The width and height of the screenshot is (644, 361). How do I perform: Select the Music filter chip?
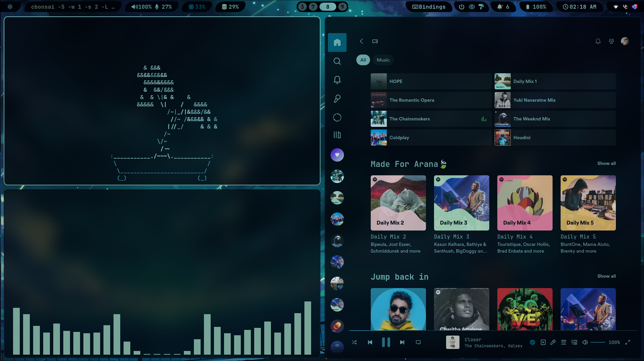point(383,60)
